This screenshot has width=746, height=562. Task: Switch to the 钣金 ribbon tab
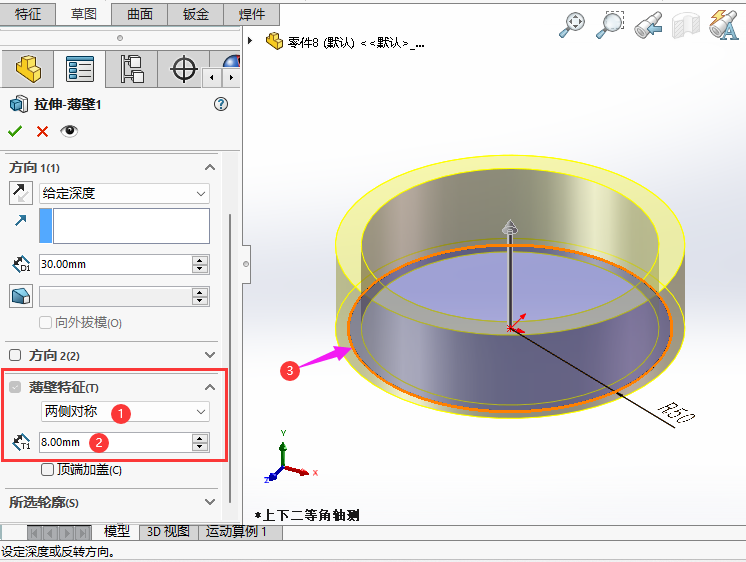(196, 14)
